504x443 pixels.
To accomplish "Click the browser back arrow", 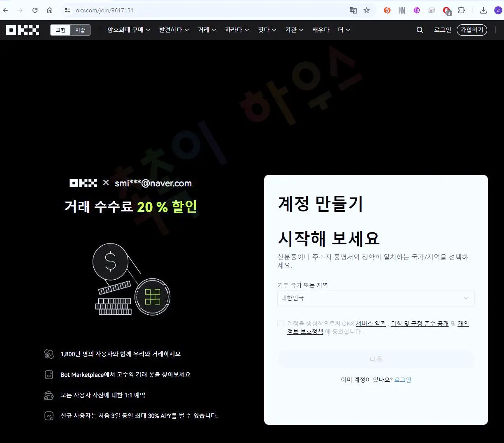I will 6,10.
